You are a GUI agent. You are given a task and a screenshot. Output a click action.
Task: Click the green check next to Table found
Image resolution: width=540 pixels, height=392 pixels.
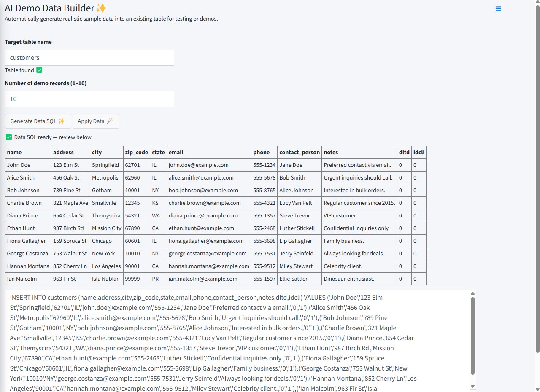[x=39, y=70]
